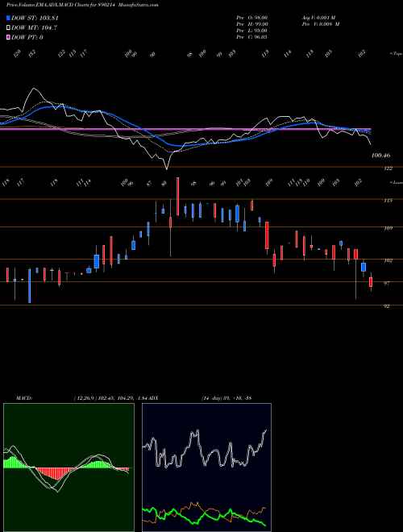Click the 'Pre L: 93.00' value
Screen dimensions: 403x532
click(252, 31)
